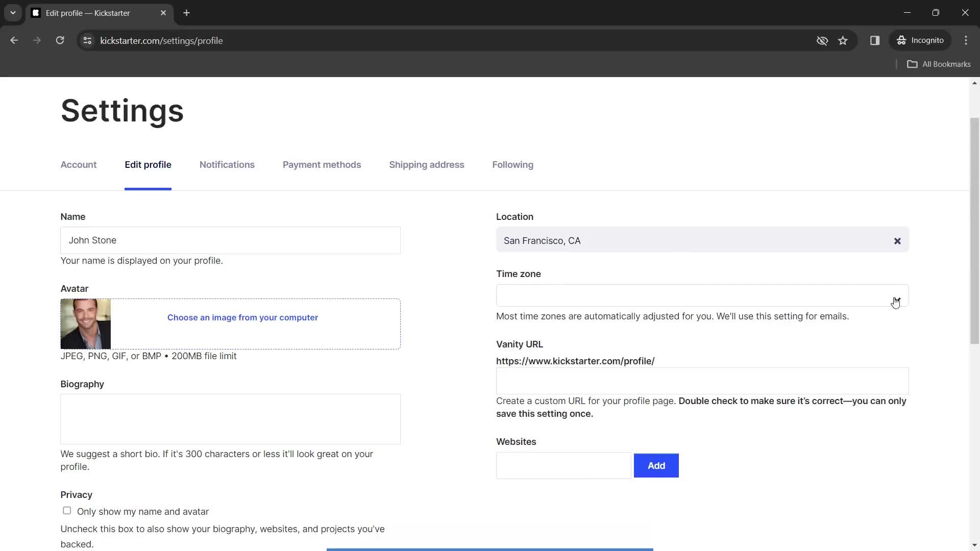980x551 pixels.
Task: Open the Chrome three-dot menu
Action: (966, 40)
